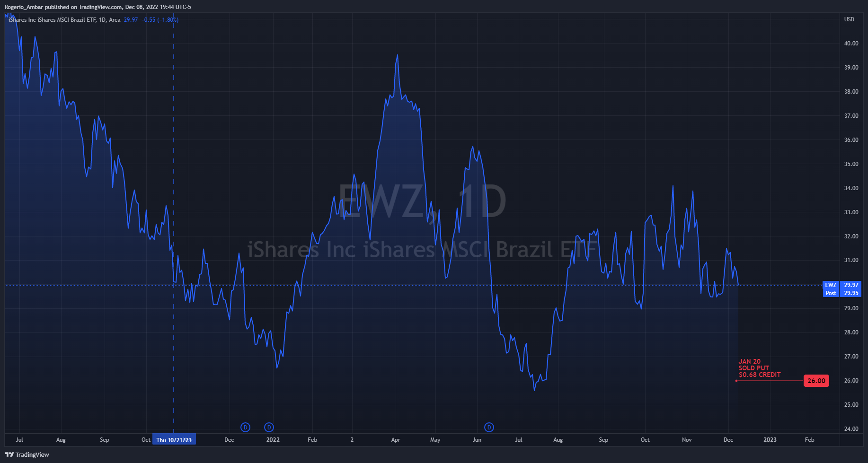The height and width of the screenshot is (463, 868).
Task: Click the 35.00 price axis label
Action: pyautogui.click(x=851, y=164)
